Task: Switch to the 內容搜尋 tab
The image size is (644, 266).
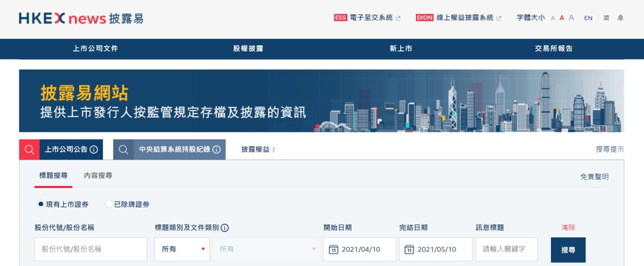Action: coord(98,175)
